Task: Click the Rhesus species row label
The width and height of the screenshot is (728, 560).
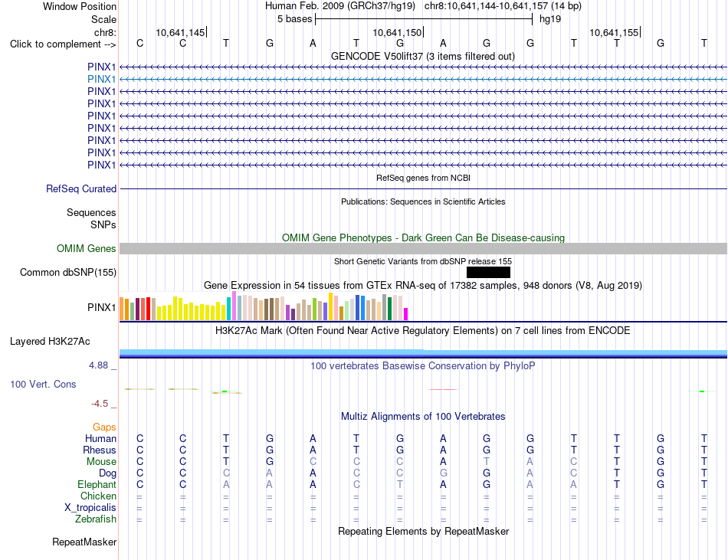Action: tap(100, 450)
